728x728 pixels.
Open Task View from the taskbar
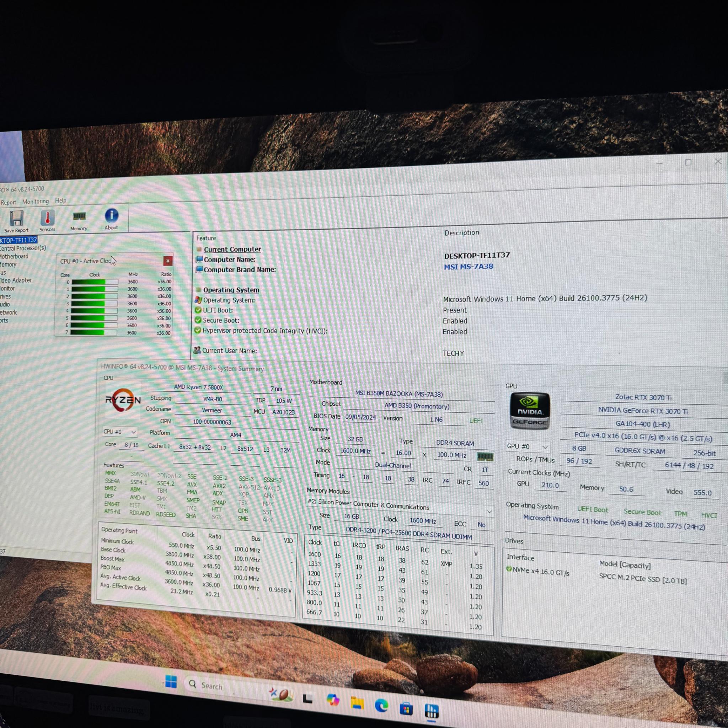click(x=307, y=699)
